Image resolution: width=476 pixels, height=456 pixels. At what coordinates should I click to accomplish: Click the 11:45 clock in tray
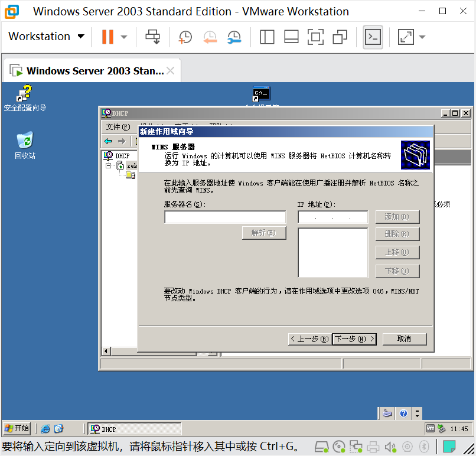tap(459, 429)
